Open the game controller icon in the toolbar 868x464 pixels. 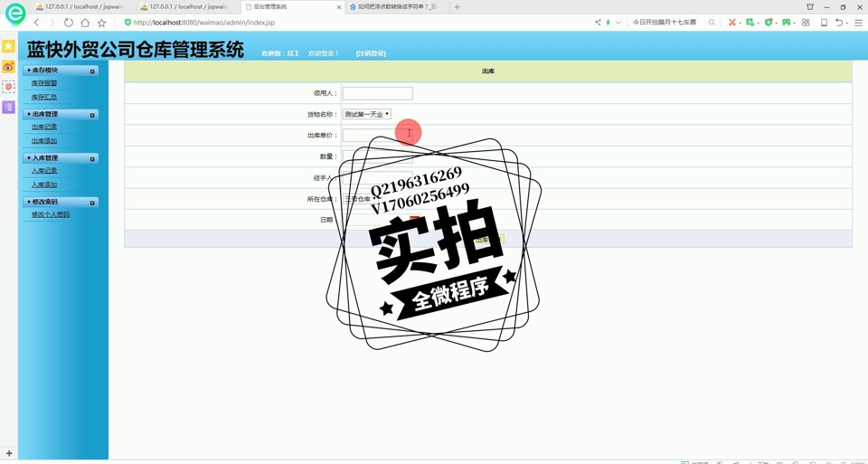tap(787, 23)
